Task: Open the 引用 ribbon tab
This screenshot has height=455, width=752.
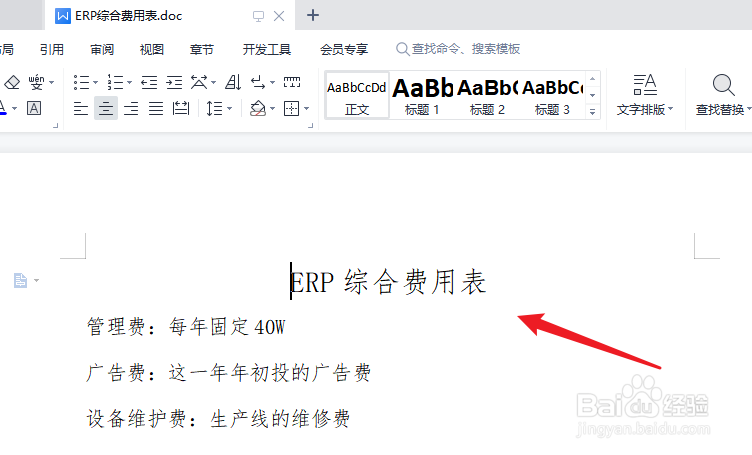Action: (x=52, y=49)
